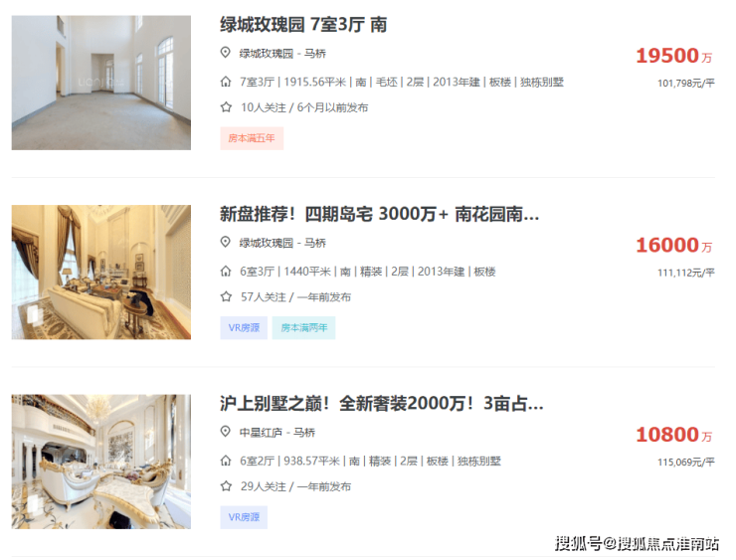
Task: Click location pin icon of first listing
Action: coord(226,53)
